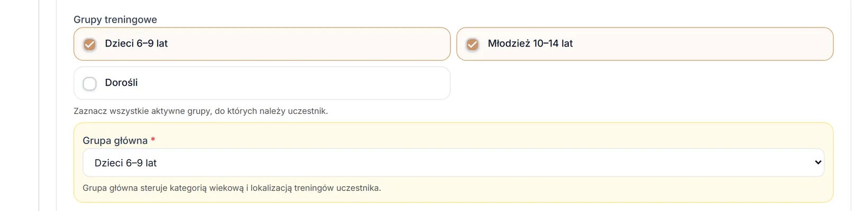
Task: Open the Grupa główna dropdown
Action: click(x=454, y=162)
